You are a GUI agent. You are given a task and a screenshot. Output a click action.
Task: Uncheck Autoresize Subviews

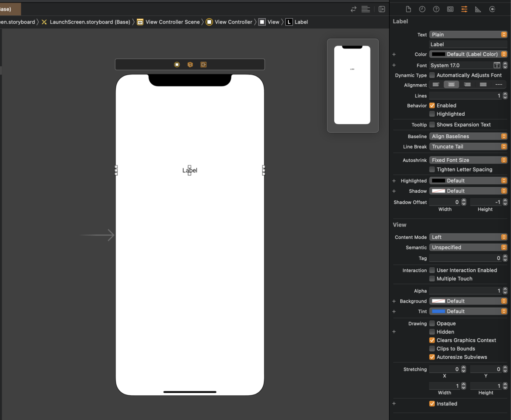click(x=432, y=357)
